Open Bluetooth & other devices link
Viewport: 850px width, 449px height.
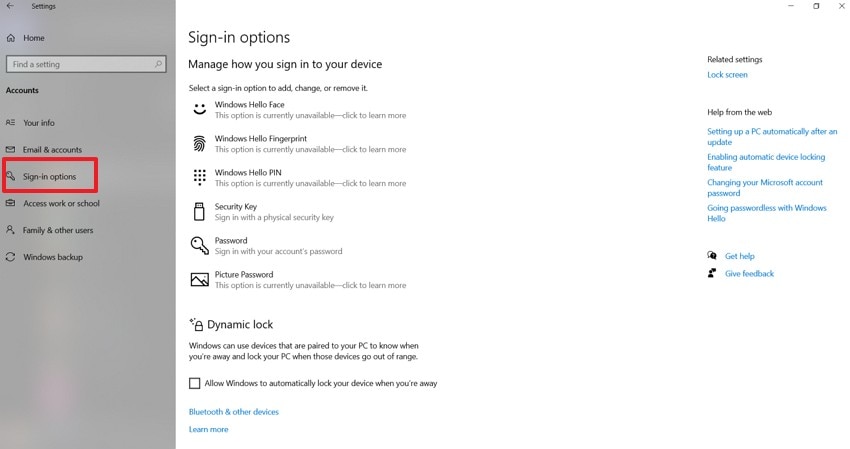pos(234,412)
